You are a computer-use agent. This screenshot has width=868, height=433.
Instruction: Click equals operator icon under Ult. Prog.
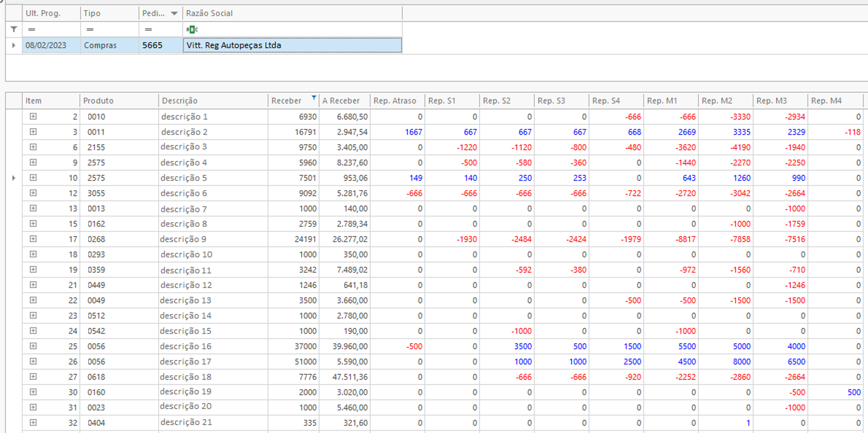click(32, 30)
